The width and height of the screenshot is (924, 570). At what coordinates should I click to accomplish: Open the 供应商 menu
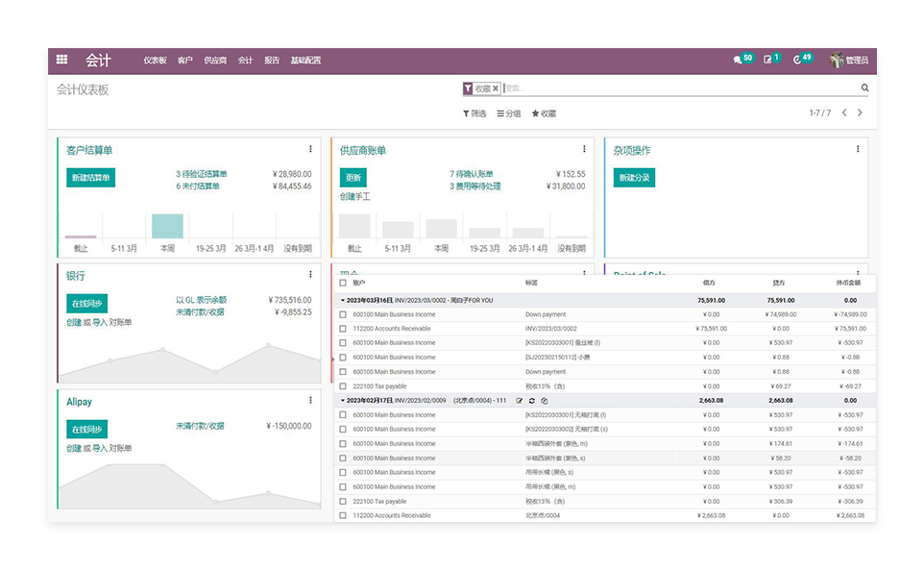[x=215, y=61]
